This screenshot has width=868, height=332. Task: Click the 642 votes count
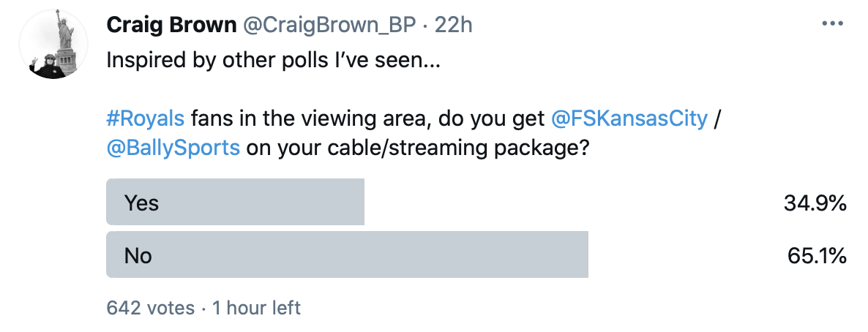[x=151, y=308]
